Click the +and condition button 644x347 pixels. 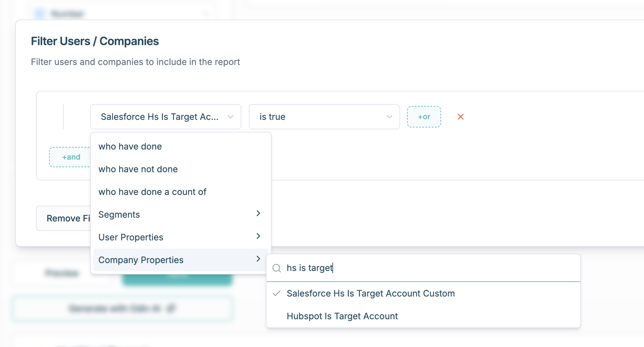[71, 157]
